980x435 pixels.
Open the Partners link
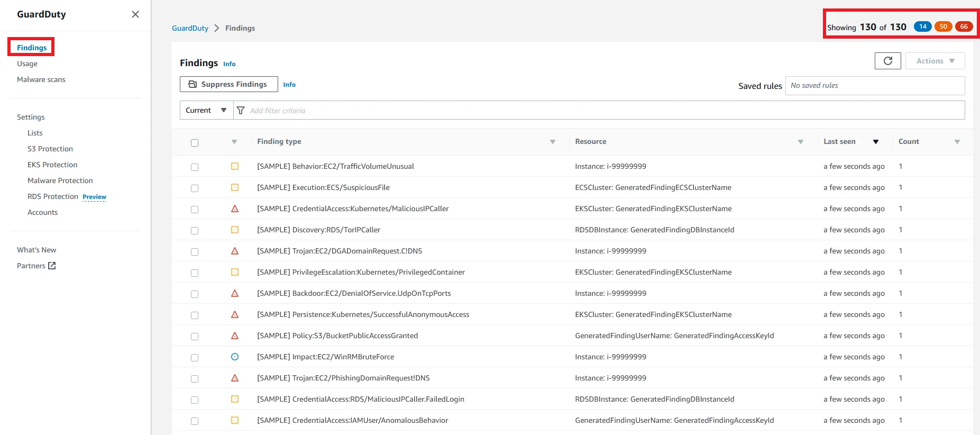(31, 266)
